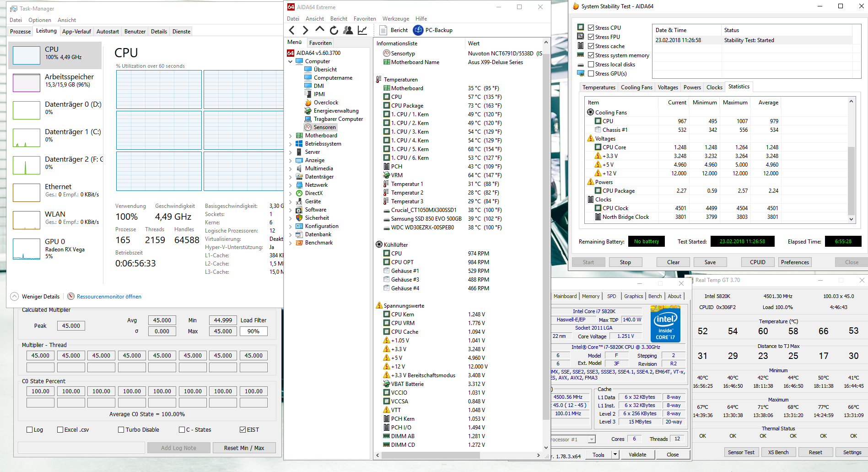This screenshot has height=472, width=868.
Task: Go back with AIDA64 toolbar back arrow
Action: point(292,30)
